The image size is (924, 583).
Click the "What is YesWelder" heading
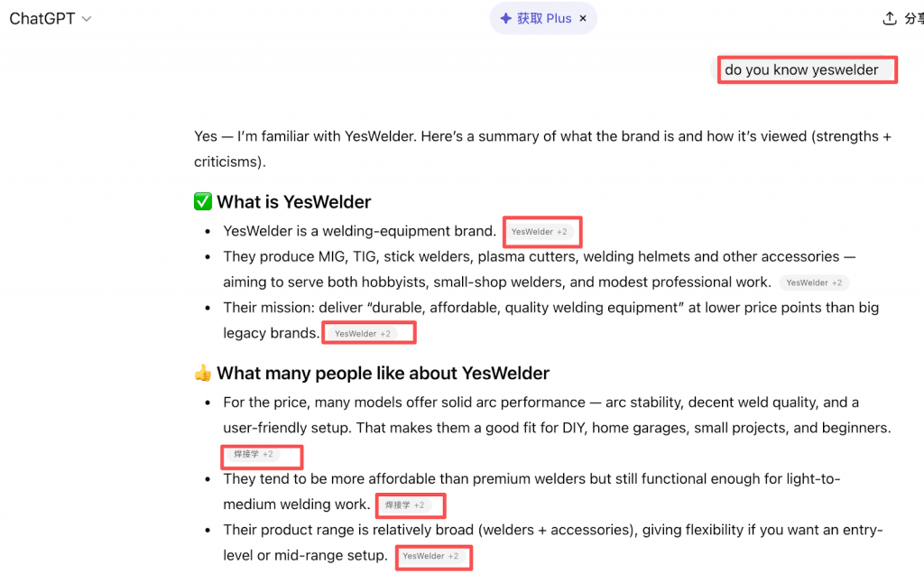pyautogui.click(x=293, y=202)
